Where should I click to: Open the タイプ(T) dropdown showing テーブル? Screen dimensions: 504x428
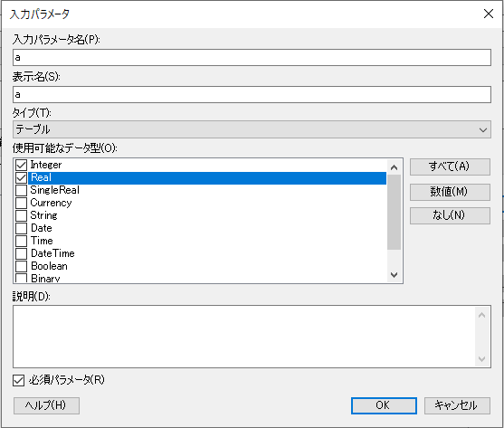tap(252, 129)
